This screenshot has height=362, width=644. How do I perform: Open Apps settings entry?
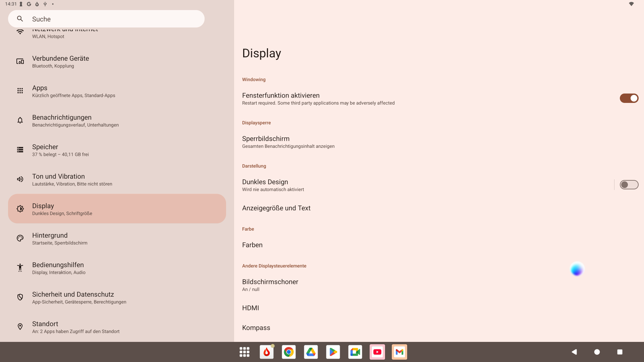(117, 91)
